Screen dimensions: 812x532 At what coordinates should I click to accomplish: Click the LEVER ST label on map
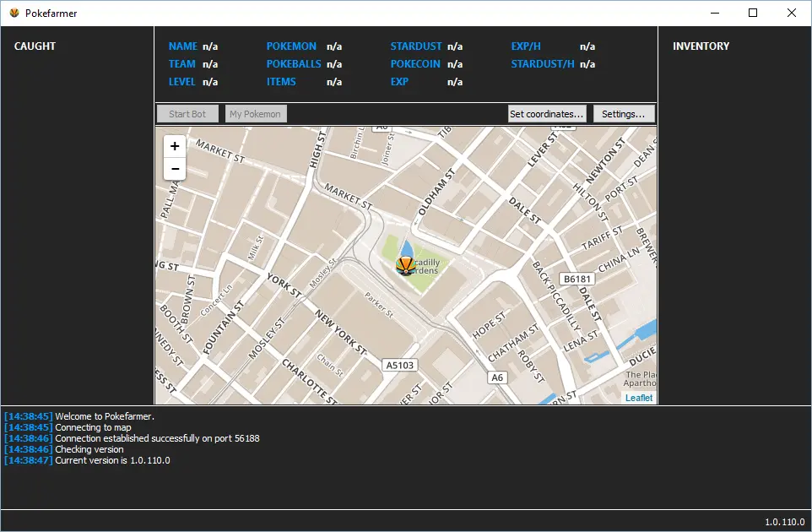[543, 149]
